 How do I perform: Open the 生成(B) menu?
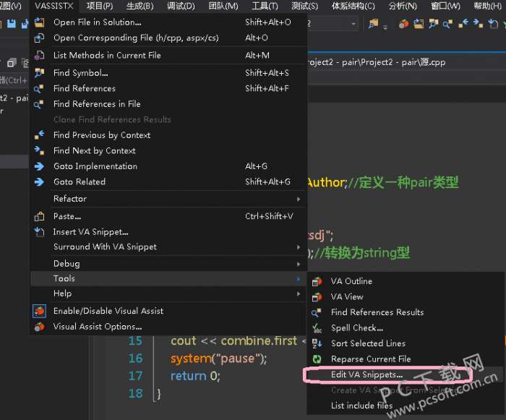pyautogui.click(x=140, y=6)
